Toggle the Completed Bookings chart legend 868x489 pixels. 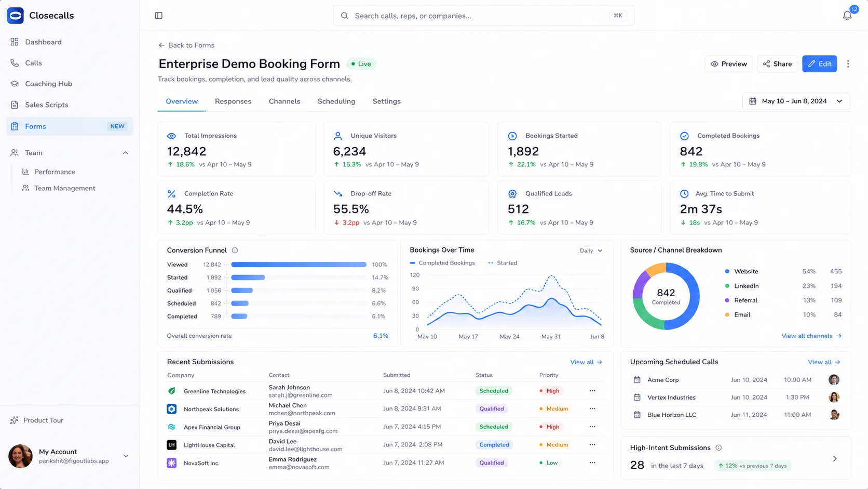pos(442,263)
